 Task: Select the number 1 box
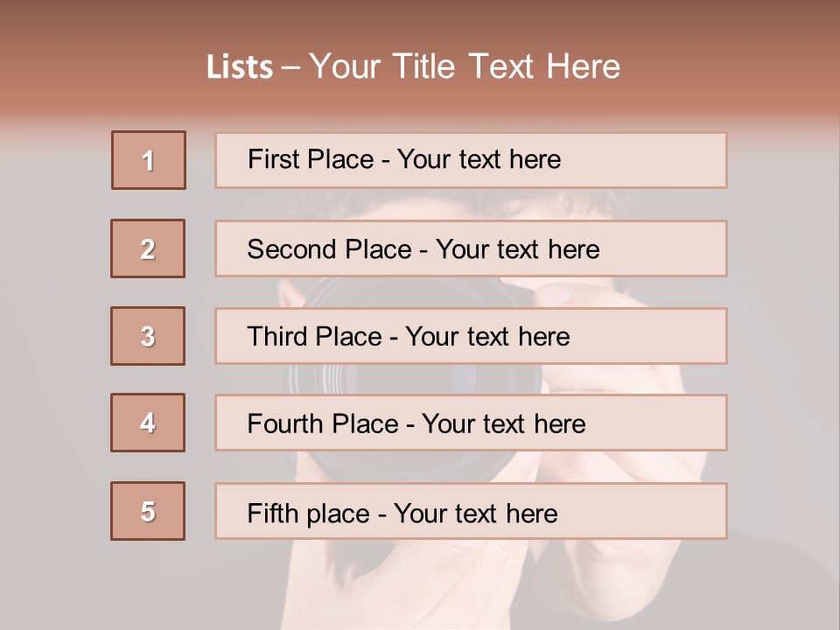[x=149, y=160]
